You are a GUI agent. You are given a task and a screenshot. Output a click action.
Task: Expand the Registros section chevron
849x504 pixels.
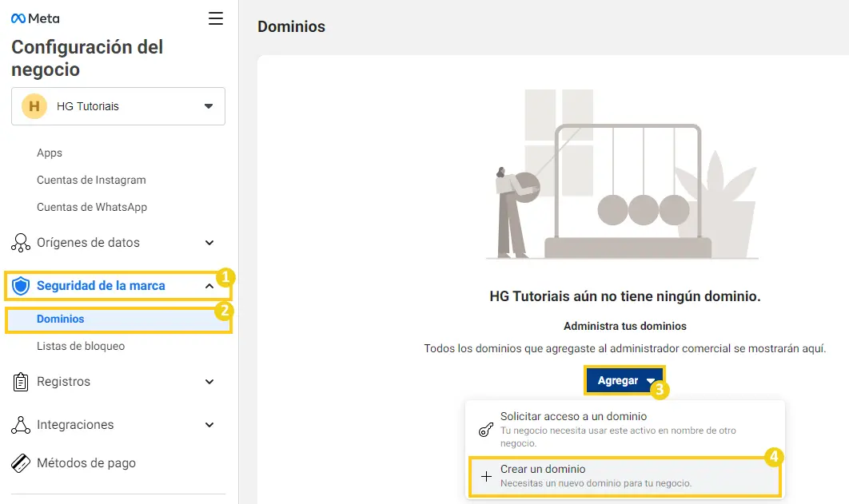pyautogui.click(x=209, y=382)
